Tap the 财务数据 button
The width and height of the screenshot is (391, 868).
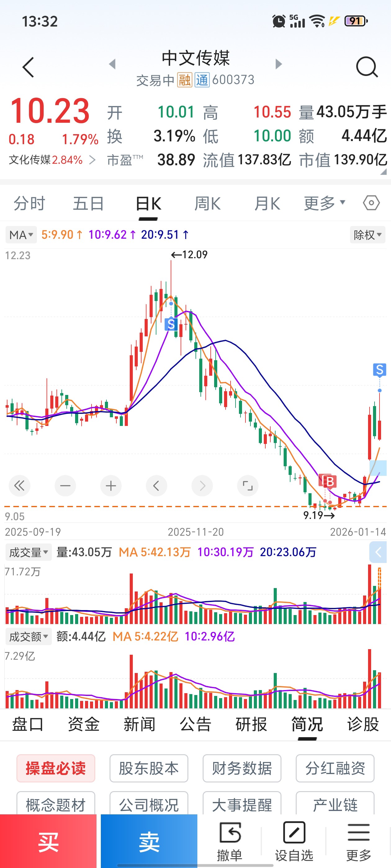click(242, 768)
